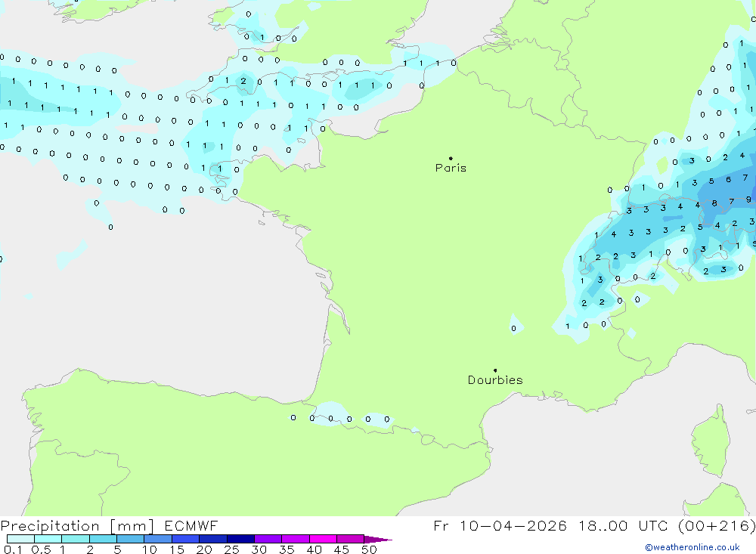This screenshot has height=554, width=756.
Task: Pick the 40–45 mm legend swatch
Action: coord(323,539)
